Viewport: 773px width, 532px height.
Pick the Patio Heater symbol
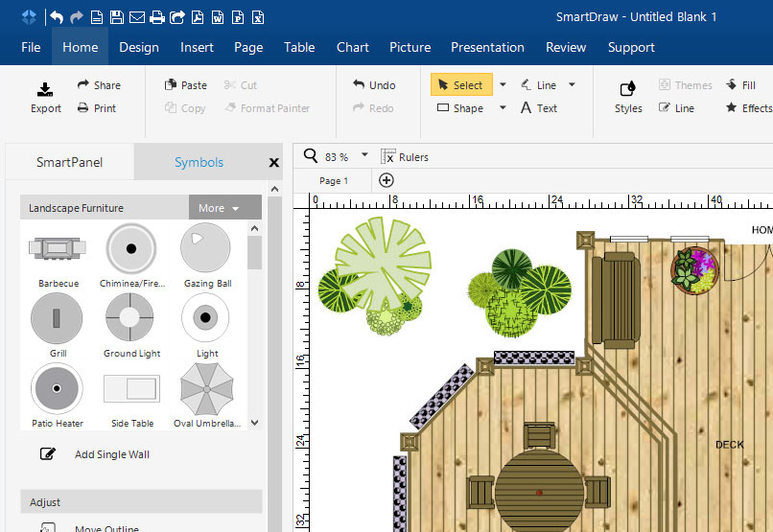[x=58, y=389]
